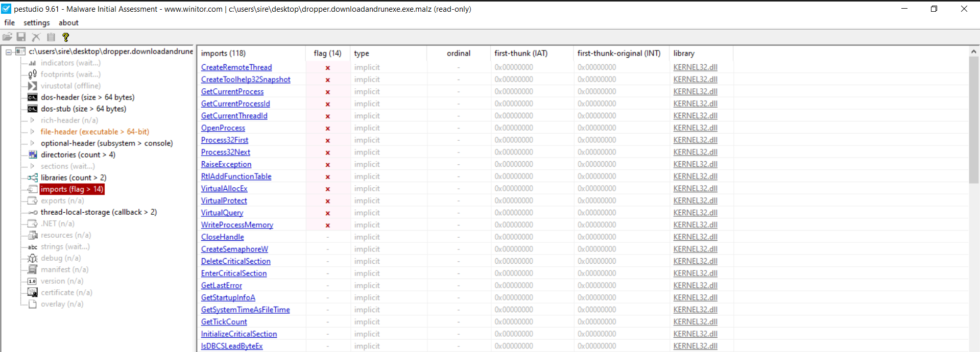Viewport: 980px width, 352px height.
Task: Open the IsDBCSLeadByteEx import link
Action: click(x=232, y=346)
